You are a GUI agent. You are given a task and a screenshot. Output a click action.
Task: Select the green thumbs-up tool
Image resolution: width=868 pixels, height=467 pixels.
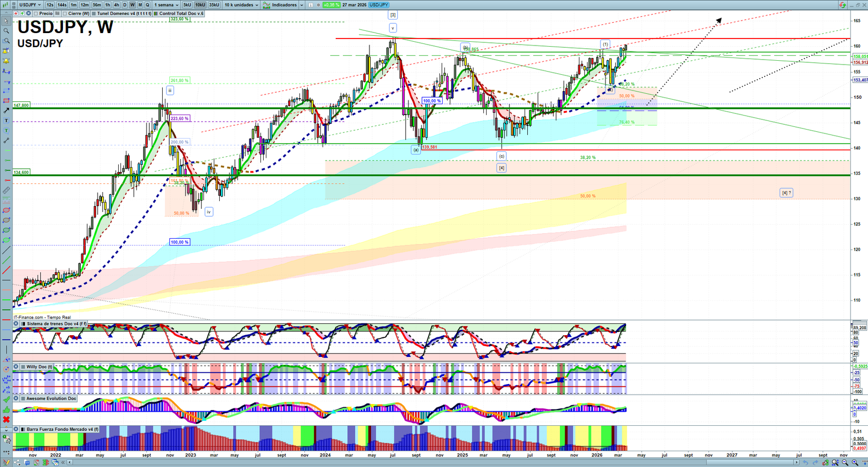[x=6, y=410]
